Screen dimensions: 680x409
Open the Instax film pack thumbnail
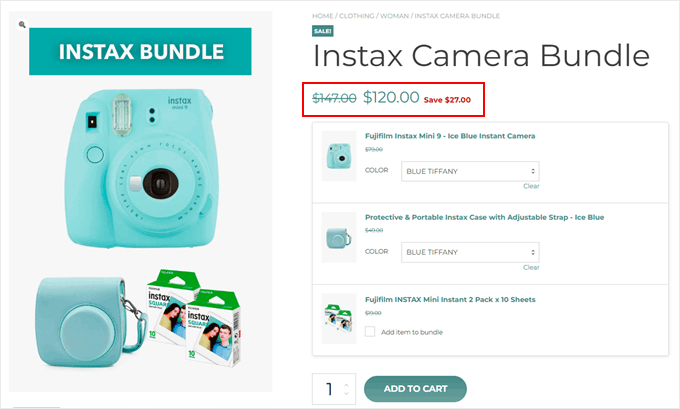[339, 318]
